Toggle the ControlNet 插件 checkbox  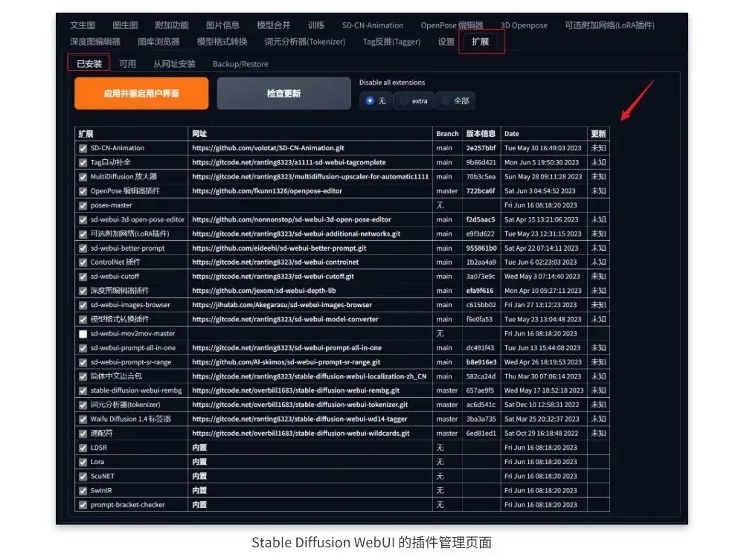pos(83,263)
